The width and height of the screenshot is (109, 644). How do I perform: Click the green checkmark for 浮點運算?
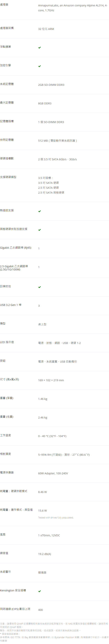click(x=39, y=47)
